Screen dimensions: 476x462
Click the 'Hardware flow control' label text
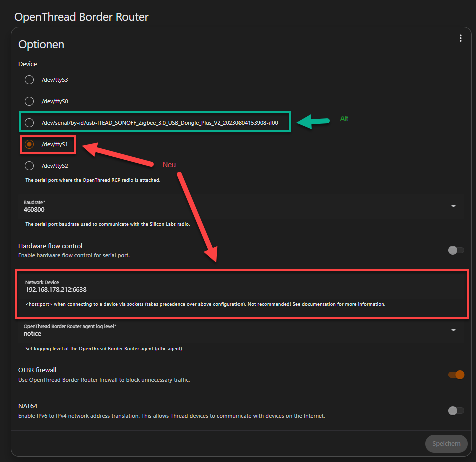coord(50,246)
